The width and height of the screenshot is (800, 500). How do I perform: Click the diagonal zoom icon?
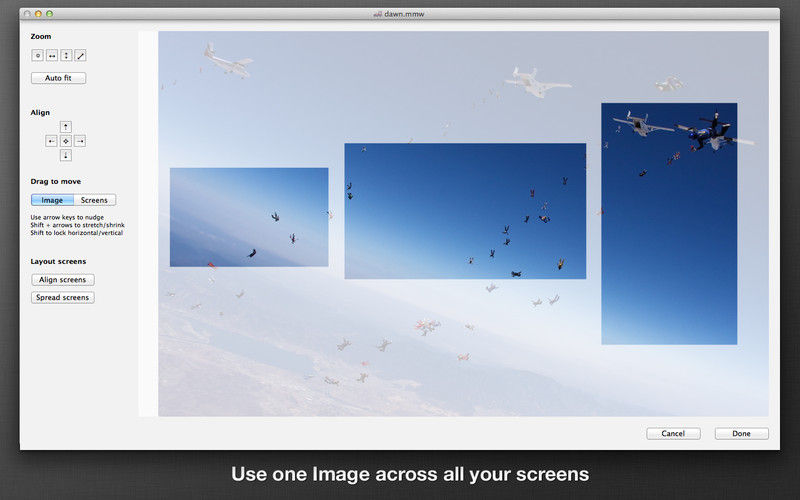pos(80,56)
